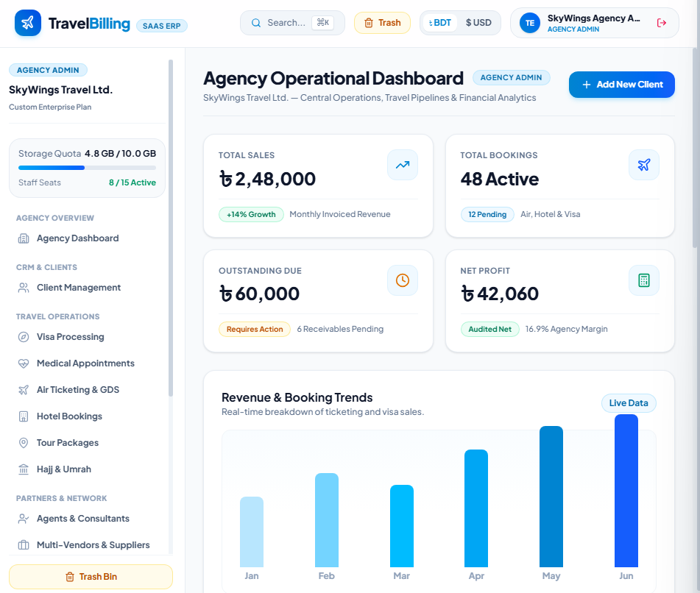This screenshot has height=593, width=700.
Task: Click the SAAS ERP badge
Action: click(x=162, y=26)
